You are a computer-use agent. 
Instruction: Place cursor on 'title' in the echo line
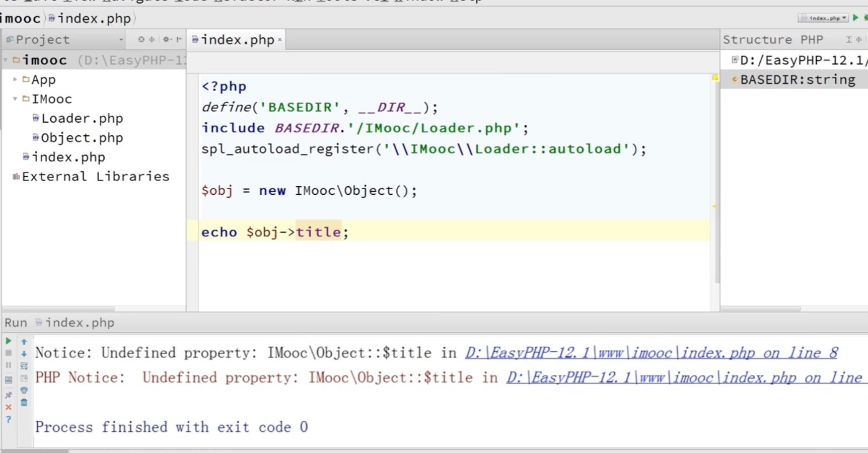[x=318, y=232]
